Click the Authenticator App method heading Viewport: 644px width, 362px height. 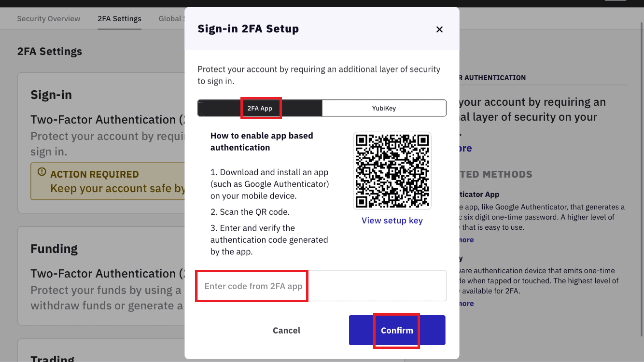(x=478, y=195)
